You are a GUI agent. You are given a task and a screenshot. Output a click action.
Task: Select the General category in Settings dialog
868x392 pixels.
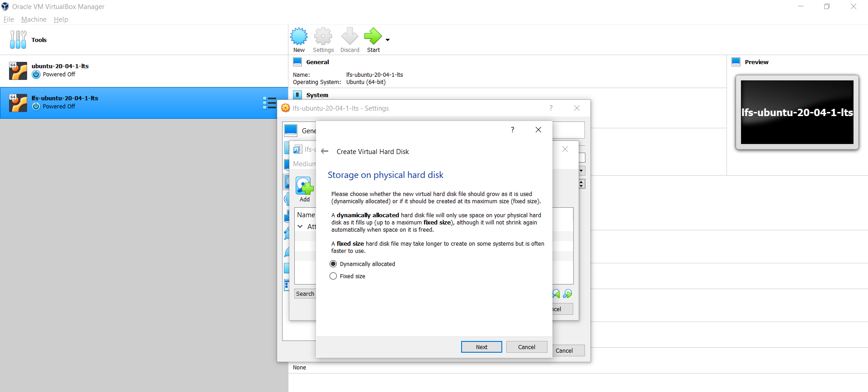[x=300, y=131]
